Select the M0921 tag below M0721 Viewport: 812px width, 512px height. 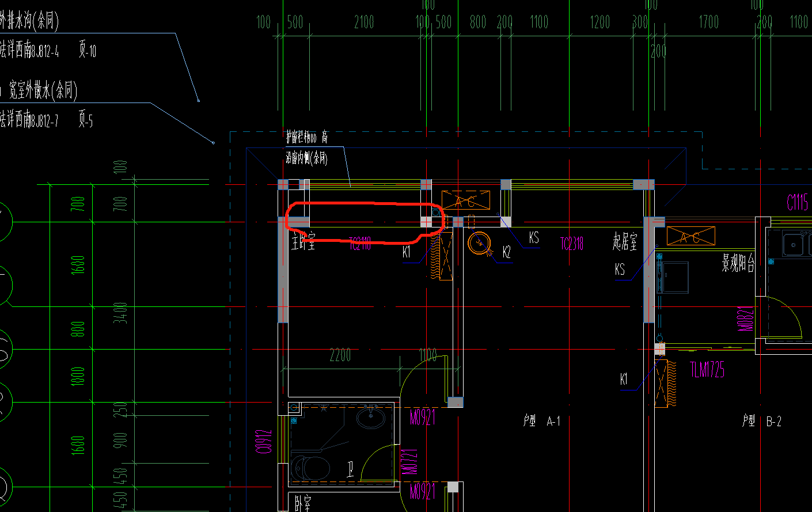click(422, 491)
